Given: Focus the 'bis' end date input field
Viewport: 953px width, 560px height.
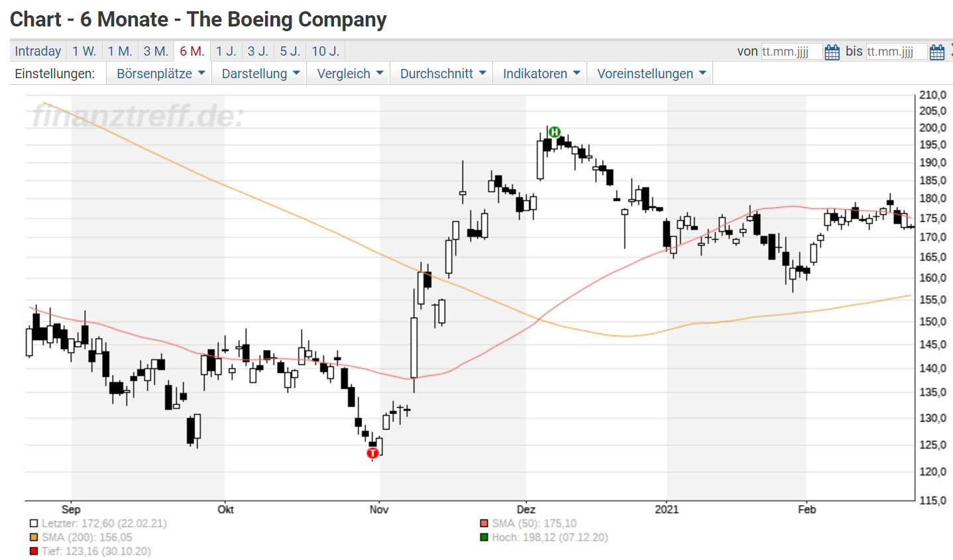Looking at the screenshot, I should pos(897,52).
